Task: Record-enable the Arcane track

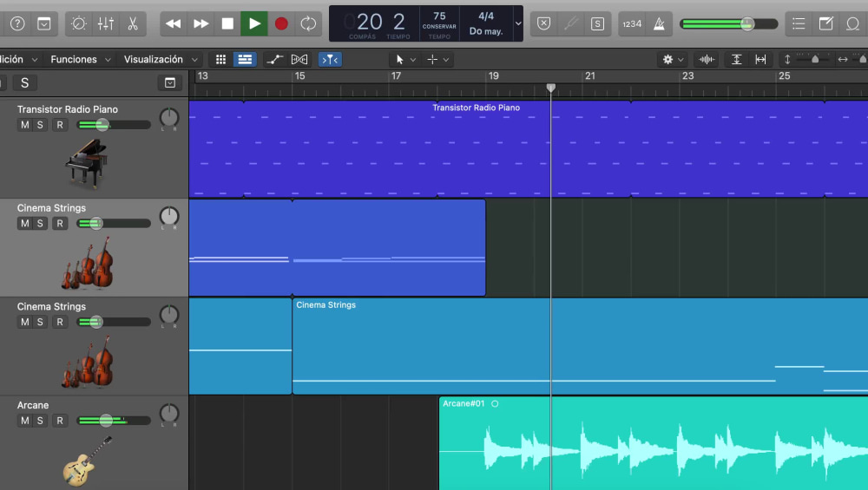Action: tap(60, 421)
